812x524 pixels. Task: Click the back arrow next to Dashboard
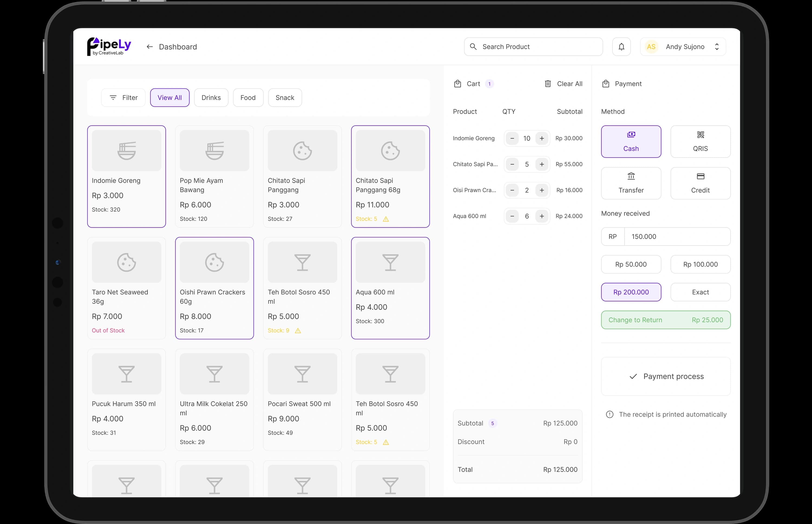pos(149,47)
